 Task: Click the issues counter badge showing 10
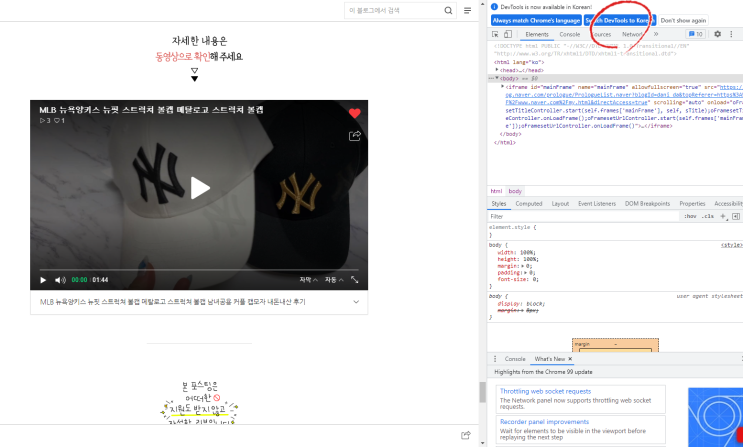(x=695, y=34)
